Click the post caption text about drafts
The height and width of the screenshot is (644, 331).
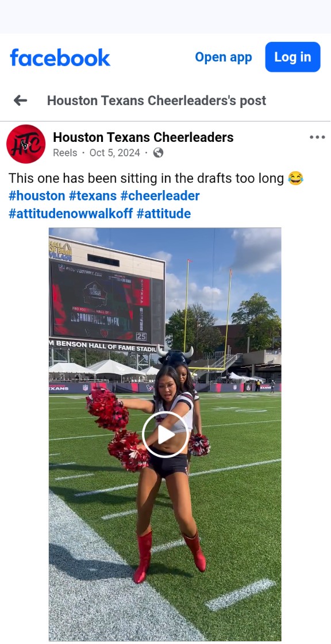(x=146, y=178)
